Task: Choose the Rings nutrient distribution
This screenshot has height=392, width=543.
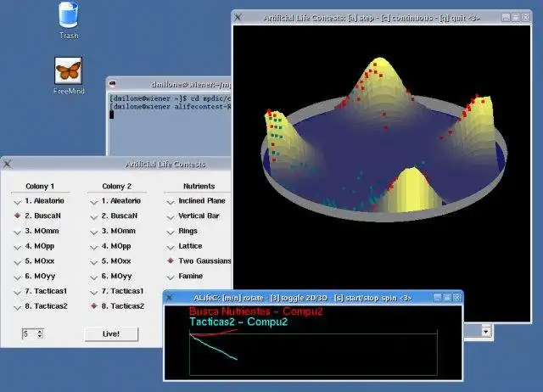Action: [x=182, y=231]
